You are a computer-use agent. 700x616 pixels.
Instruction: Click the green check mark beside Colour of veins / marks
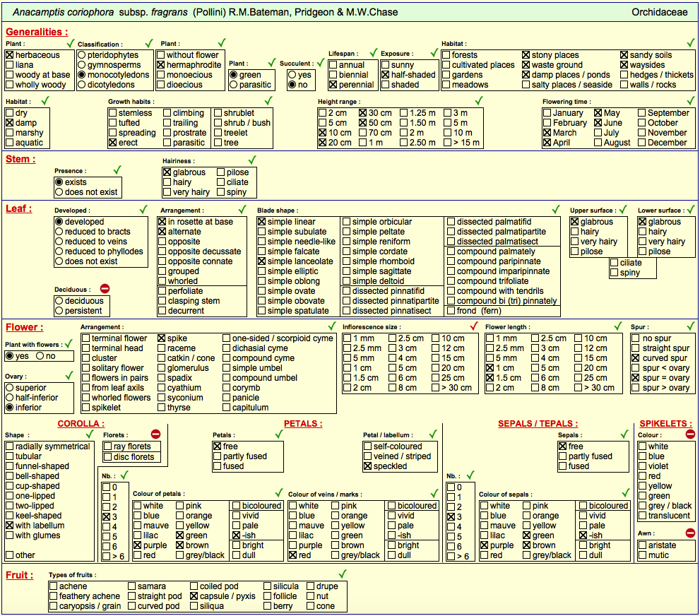tap(434, 493)
